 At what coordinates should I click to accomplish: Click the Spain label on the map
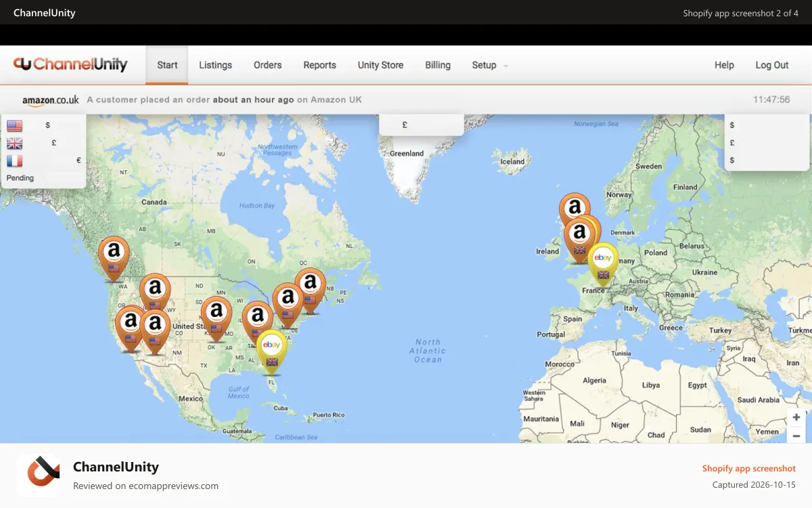(572, 319)
